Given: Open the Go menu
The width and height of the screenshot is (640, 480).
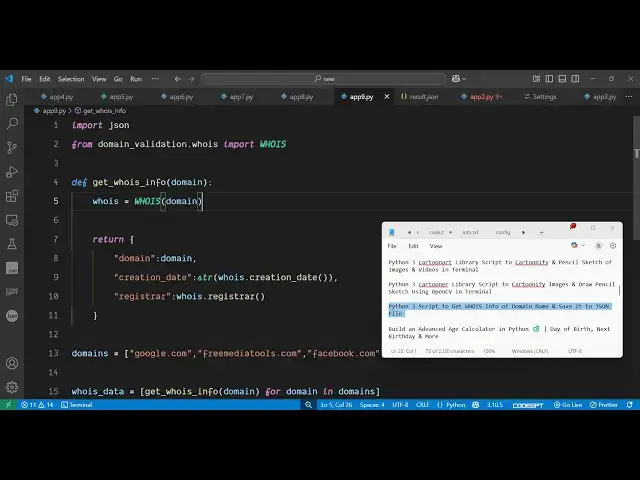Looking at the screenshot, I should (x=118, y=79).
